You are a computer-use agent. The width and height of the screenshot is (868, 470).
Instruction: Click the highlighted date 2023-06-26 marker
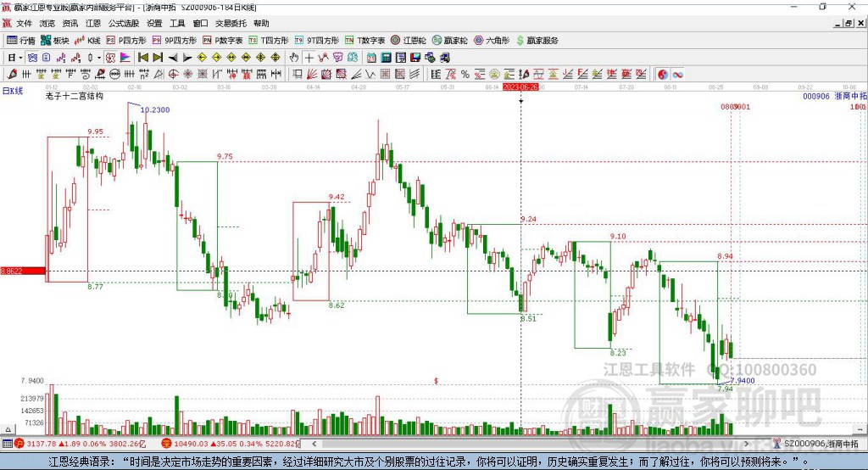[520, 87]
